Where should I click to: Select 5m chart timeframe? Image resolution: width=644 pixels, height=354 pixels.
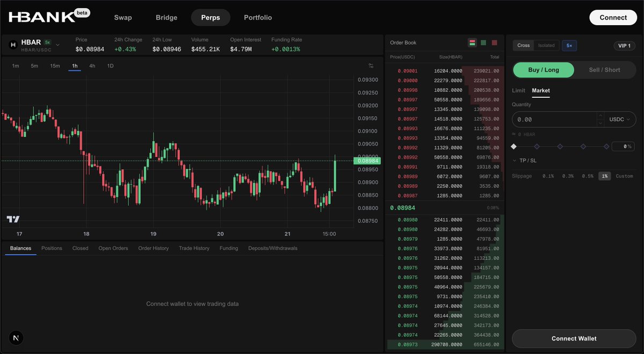pyautogui.click(x=34, y=66)
